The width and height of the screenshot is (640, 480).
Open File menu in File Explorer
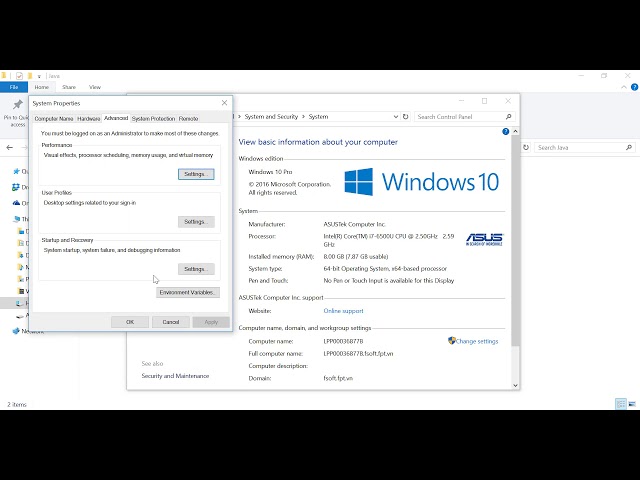[x=14, y=87]
